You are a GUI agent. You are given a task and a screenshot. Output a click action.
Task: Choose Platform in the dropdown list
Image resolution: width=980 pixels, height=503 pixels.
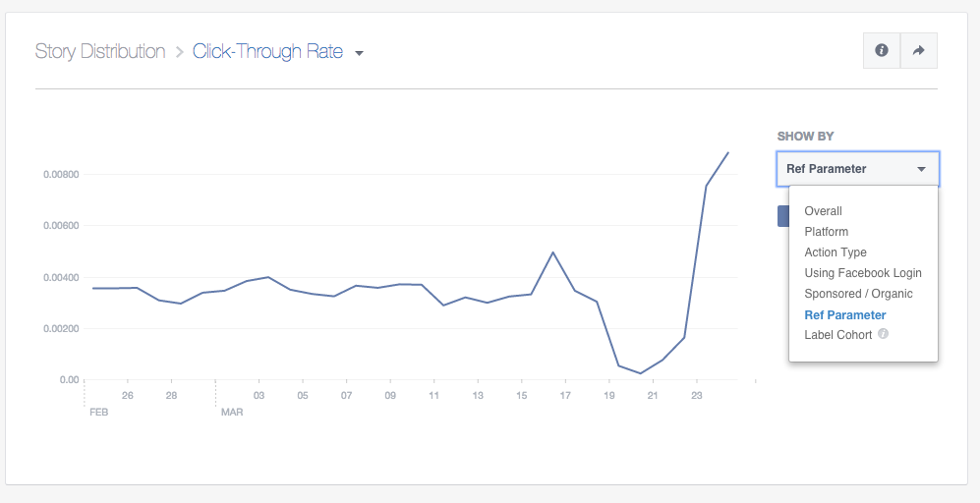click(x=826, y=232)
